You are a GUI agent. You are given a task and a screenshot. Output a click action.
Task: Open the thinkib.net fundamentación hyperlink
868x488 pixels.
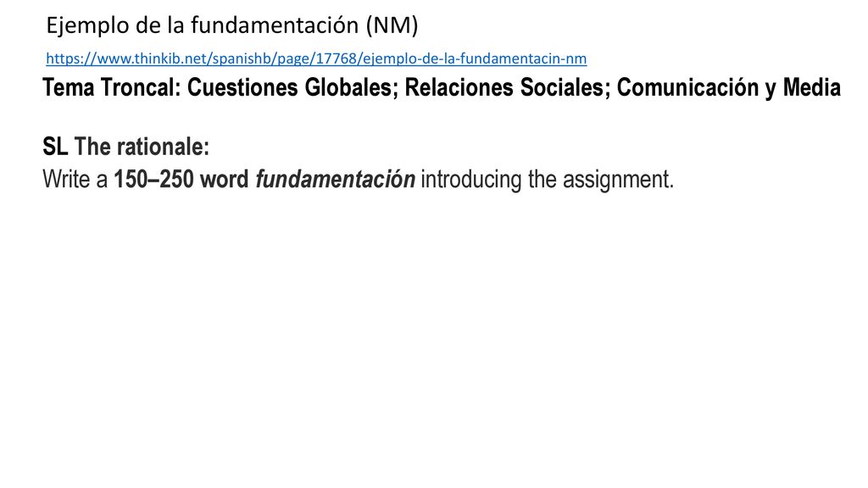coord(316,58)
